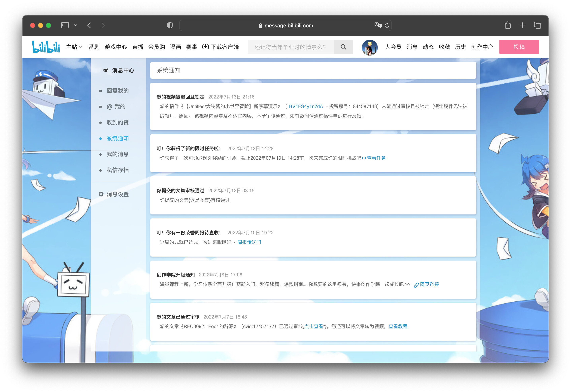Open the Safari share icon
The image size is (571, 392).
pyautogui.click(x=508, y=25)
